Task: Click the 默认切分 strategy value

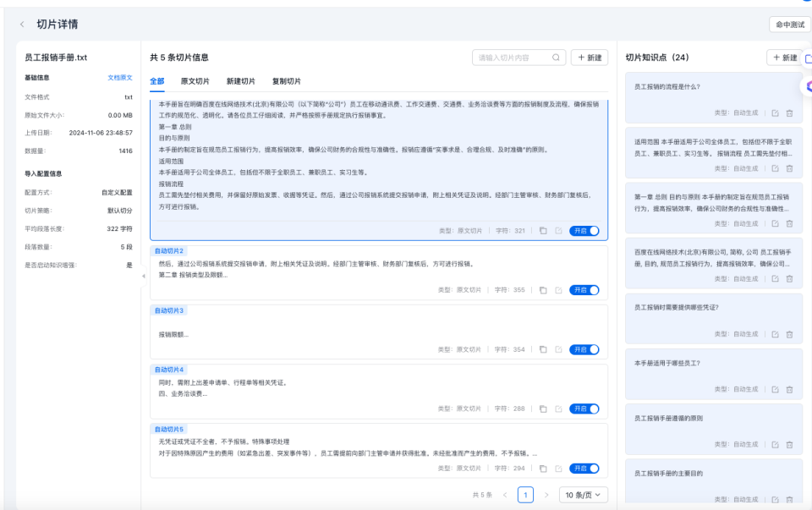Action: tap(119, 211)
